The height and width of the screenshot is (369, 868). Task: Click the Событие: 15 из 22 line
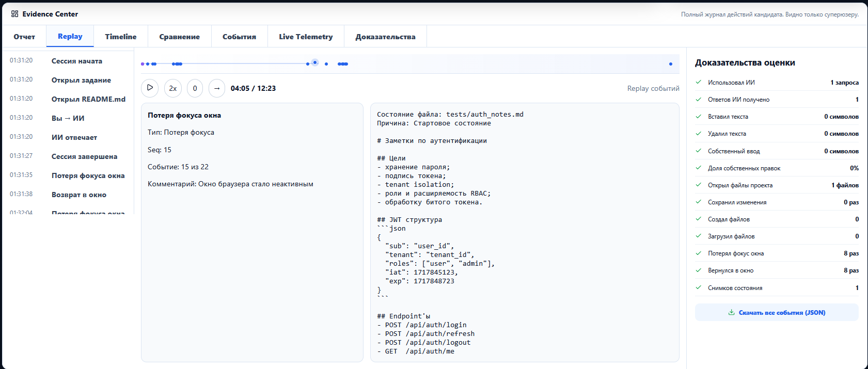click(x=178, y=167)
